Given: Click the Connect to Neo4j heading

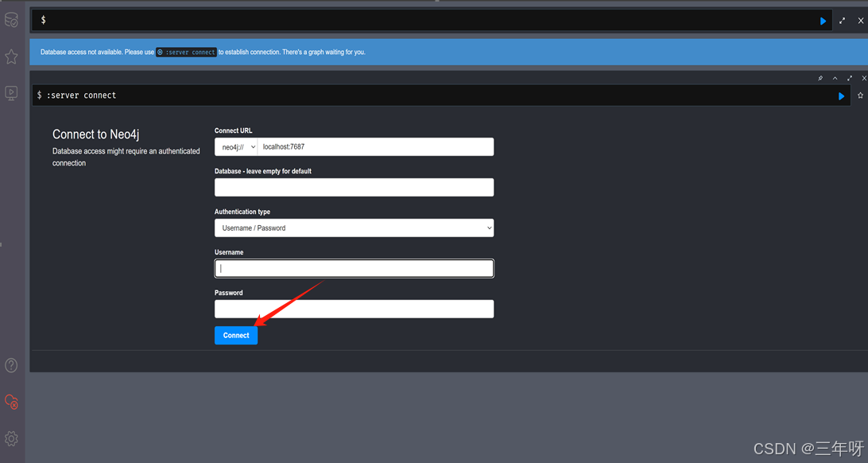Looking at the screenshot, I should (x=95, y=134).
